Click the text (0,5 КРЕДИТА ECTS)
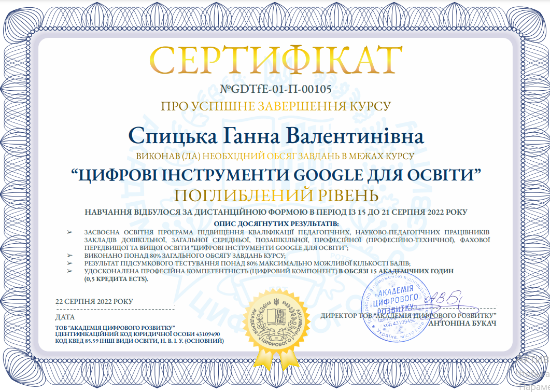550x392 pixels. (x=116, y=279)
